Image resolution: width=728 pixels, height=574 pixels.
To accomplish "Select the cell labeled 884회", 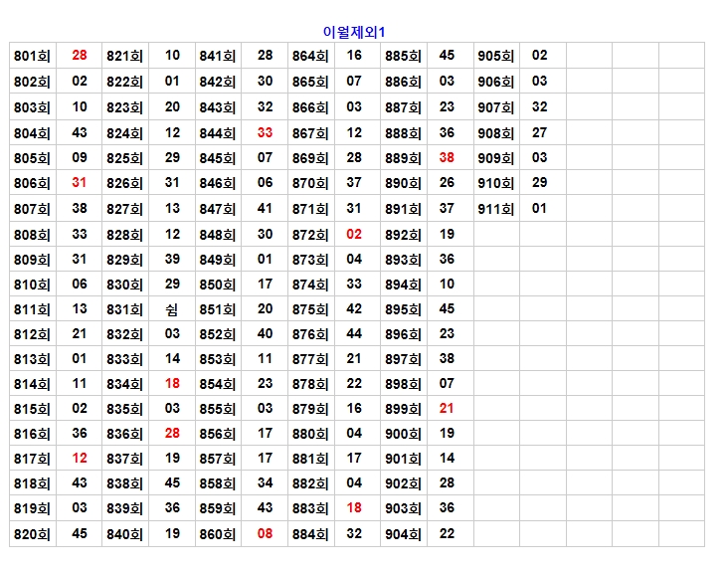I will click(x=310, y=534).
